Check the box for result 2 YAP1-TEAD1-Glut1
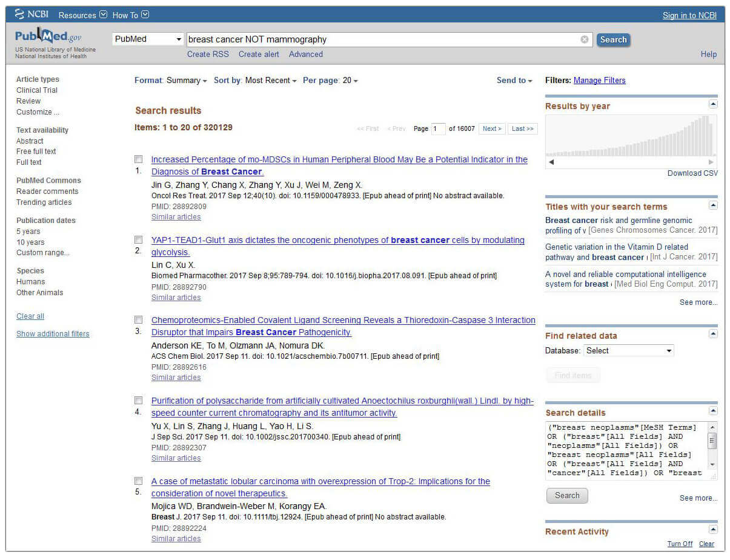The width and height of the screenshot is (730, 560). click(139, 240)
